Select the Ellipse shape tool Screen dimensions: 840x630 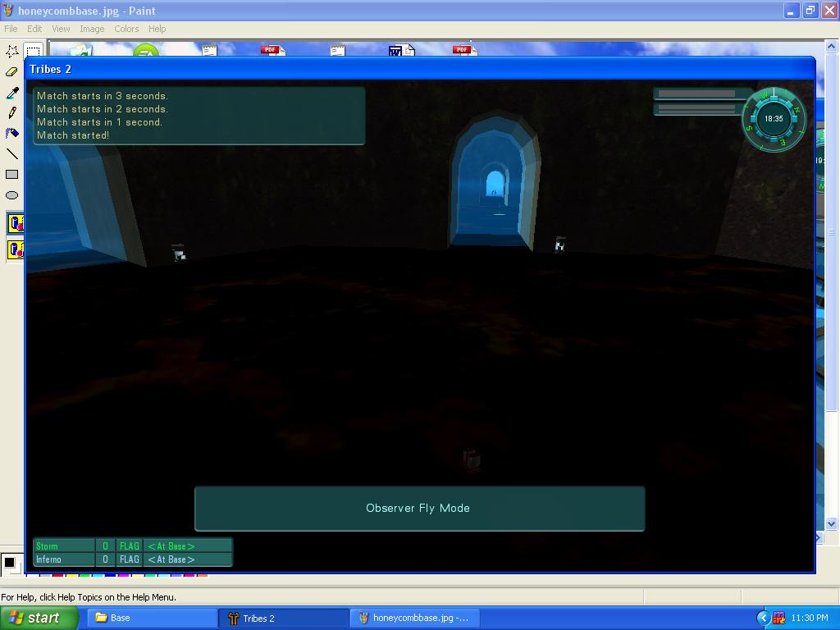coord(11,195)
